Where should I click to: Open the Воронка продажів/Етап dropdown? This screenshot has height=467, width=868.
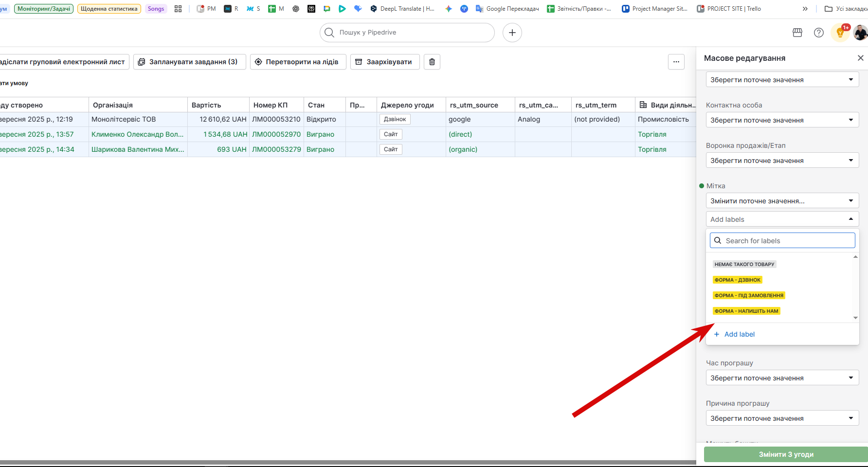(x=782, y=161)
